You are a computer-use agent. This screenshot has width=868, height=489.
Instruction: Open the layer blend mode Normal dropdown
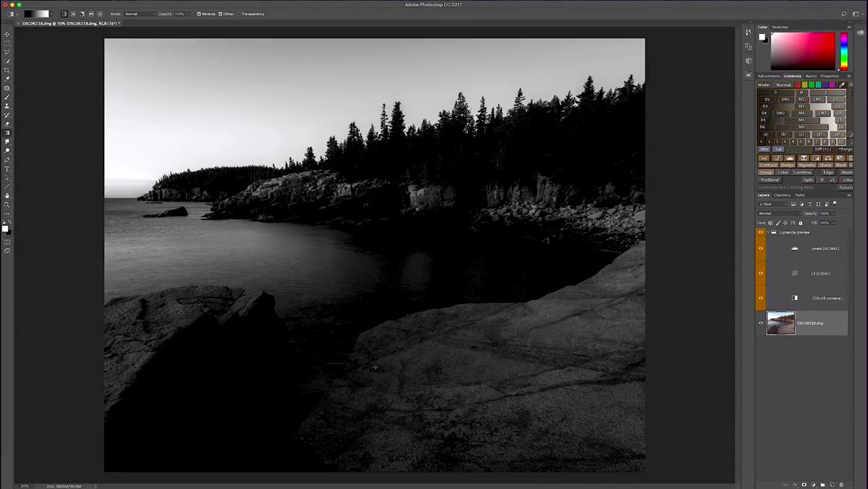pos(780,213)
